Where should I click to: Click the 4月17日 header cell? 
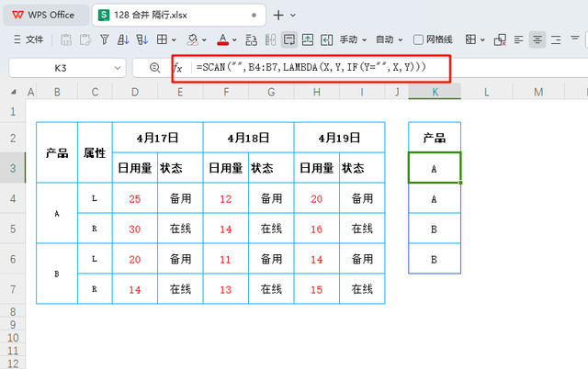[x=157, y=138]
